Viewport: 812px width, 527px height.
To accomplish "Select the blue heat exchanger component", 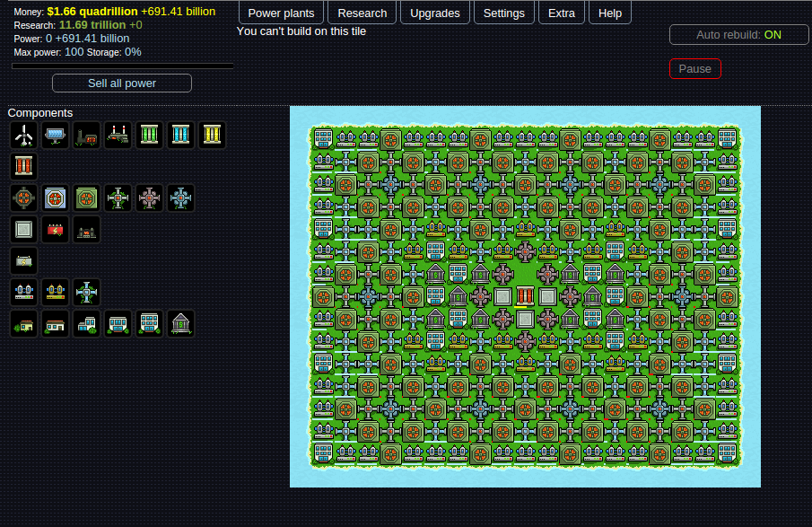I will click(180, 198).
